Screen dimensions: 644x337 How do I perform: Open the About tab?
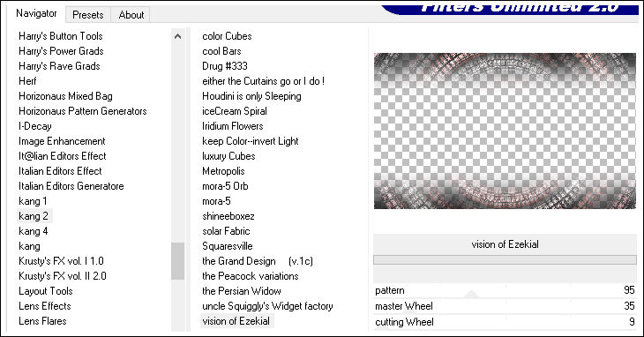(131, 15)
